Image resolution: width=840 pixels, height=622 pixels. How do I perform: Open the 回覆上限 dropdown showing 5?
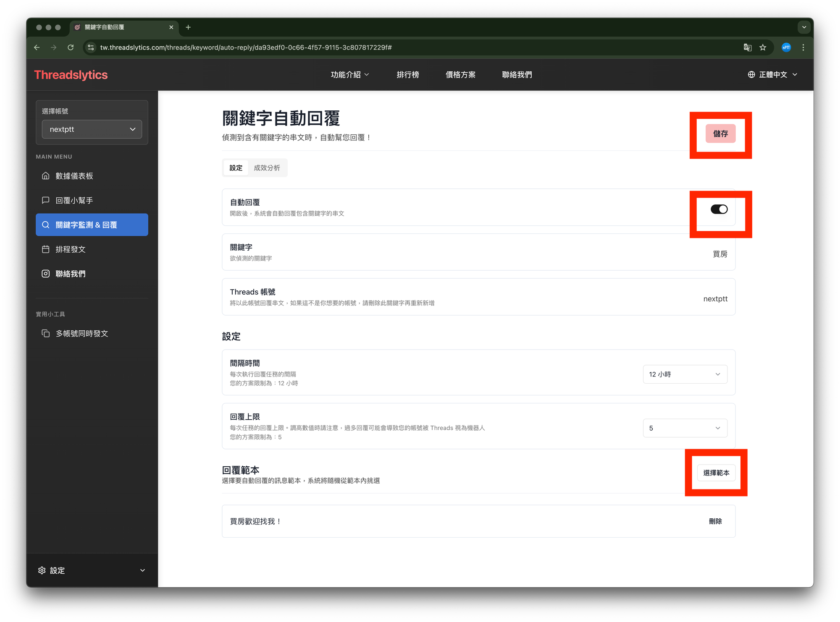pyautogui.click(x=685, y=428)
